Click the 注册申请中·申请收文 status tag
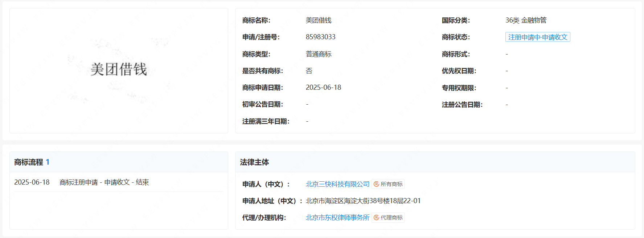Viewport: 644px width, 238px height. [x=538, y=37]
